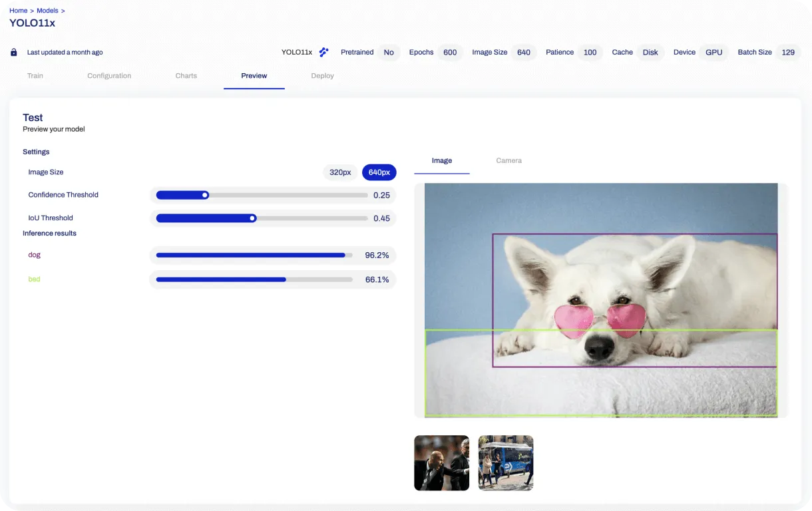
Task: Click the Test section heading
Action: [33, 118]
